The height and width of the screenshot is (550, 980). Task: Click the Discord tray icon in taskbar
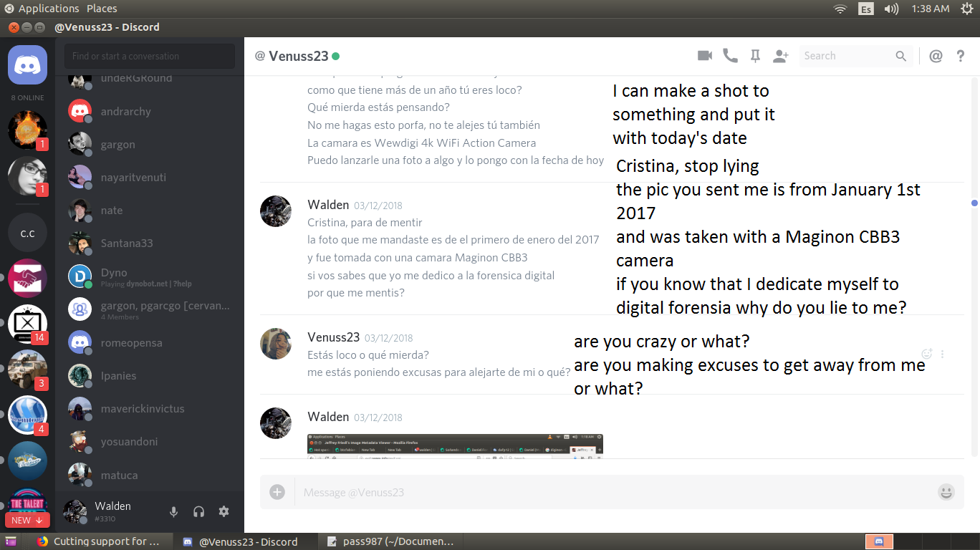(x=879, y=541)
